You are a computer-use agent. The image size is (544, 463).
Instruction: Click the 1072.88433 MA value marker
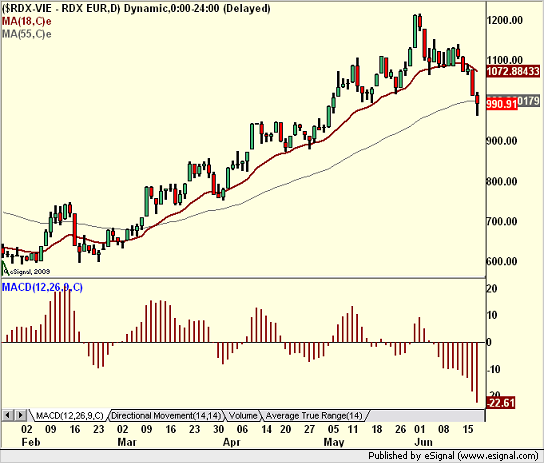point(513,71)
